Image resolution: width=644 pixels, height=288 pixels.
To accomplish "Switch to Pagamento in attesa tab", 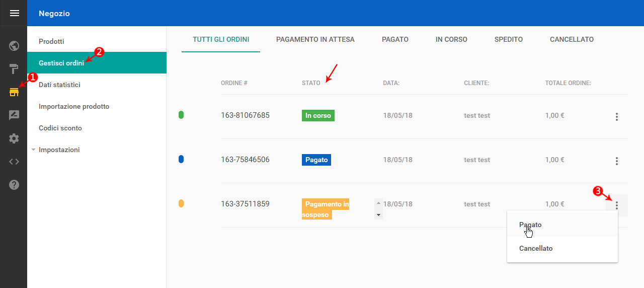I will pos(315,39).
